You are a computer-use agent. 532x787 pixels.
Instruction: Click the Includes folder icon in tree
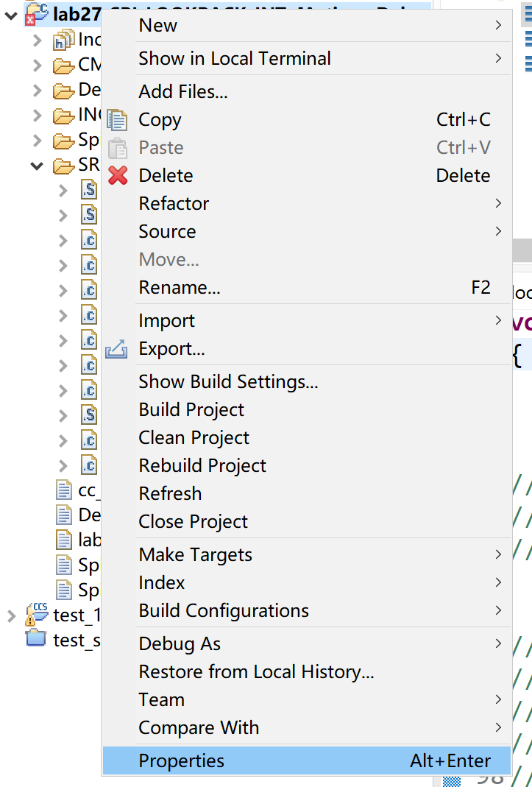(x=64, y=40)
